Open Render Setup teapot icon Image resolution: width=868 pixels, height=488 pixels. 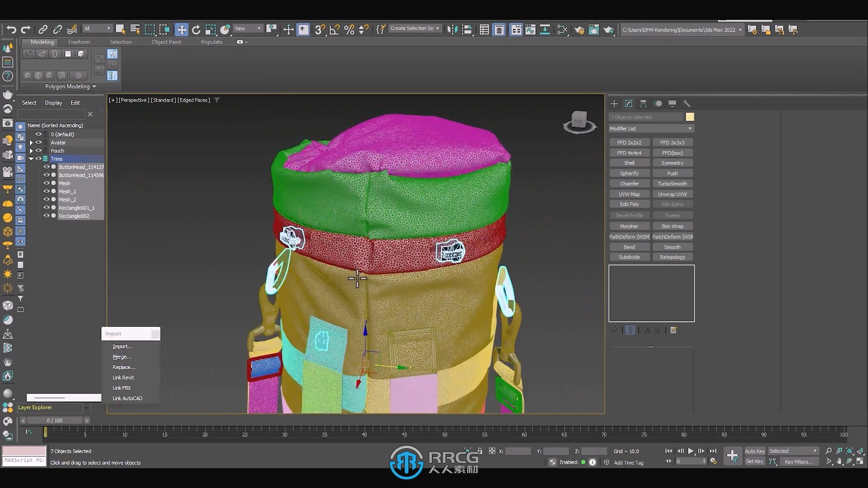click(580, 30)
